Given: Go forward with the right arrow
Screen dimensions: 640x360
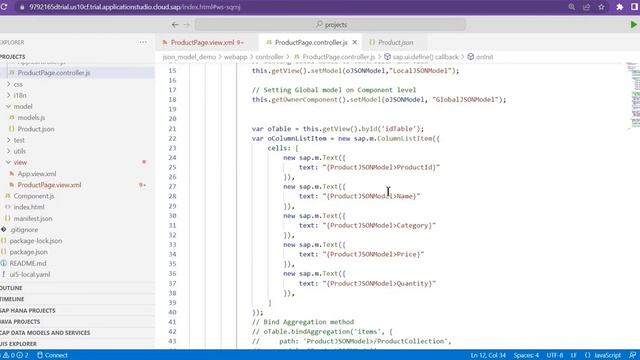Looking at the screenshot, I should 187,24.
